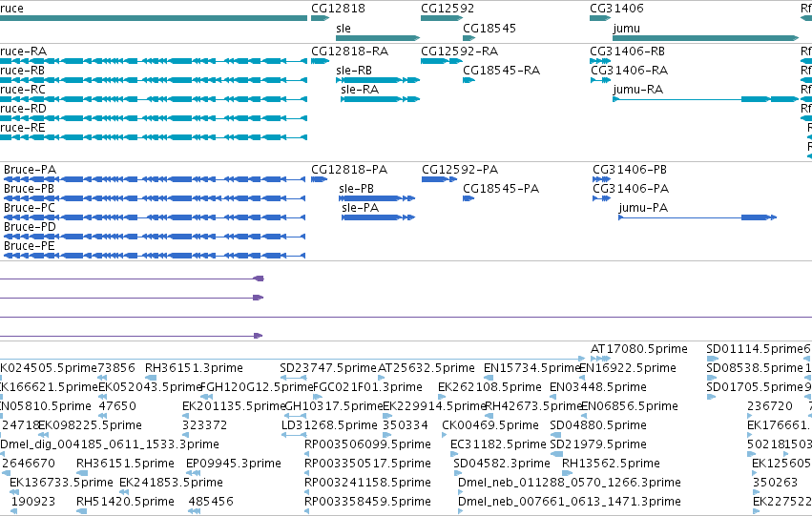
Task: Click the jumu-PA protein feature
Action: pyautogui.click(x=697, y=217)
